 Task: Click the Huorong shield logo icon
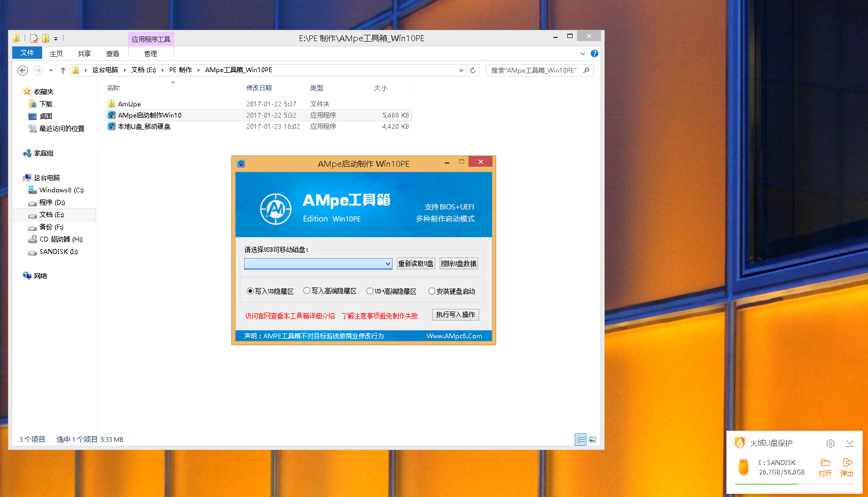[x=740, y=443]
